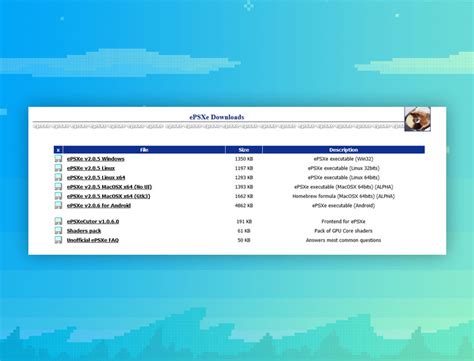Click the 1293 KB size value
Screen dimensions: 474x361
click(244, 178)
